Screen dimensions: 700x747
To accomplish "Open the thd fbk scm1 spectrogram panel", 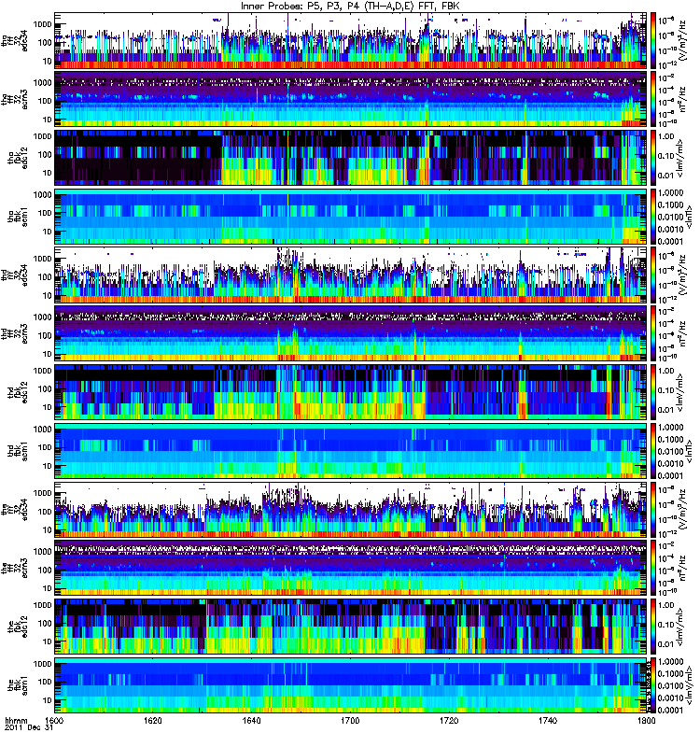I will pos(351,451).
